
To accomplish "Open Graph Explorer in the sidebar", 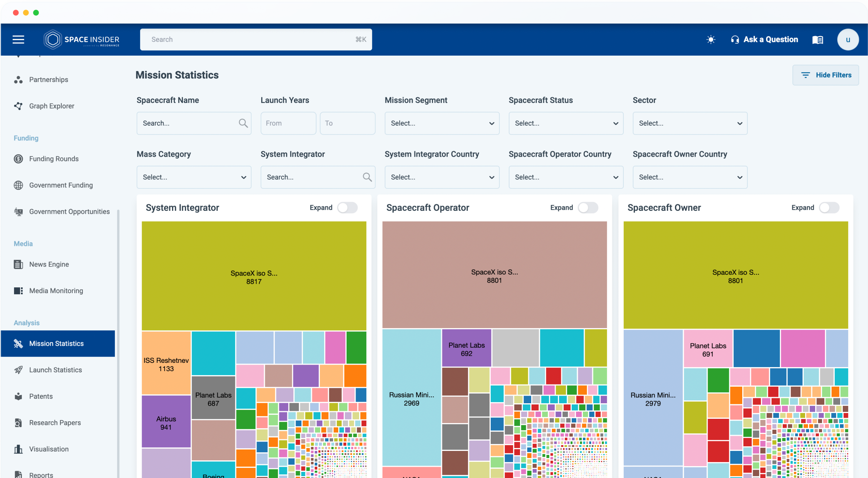I will tap(58, 106).
